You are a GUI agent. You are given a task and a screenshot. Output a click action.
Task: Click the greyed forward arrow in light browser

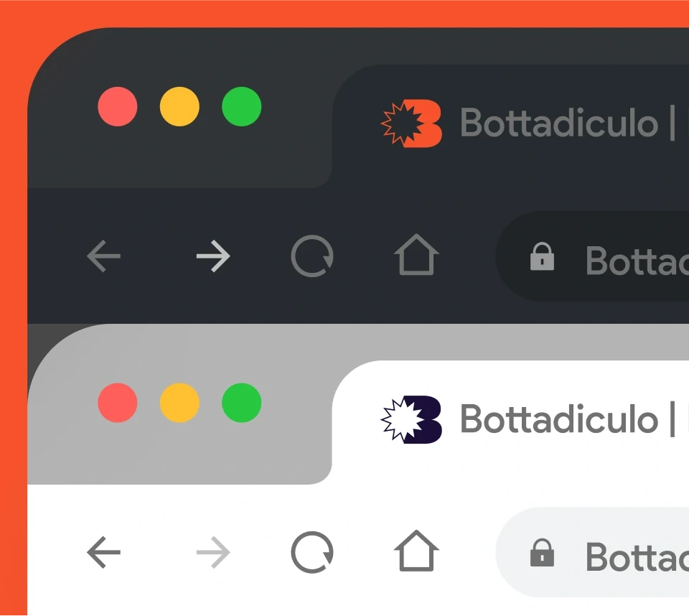tap(213, 552)
